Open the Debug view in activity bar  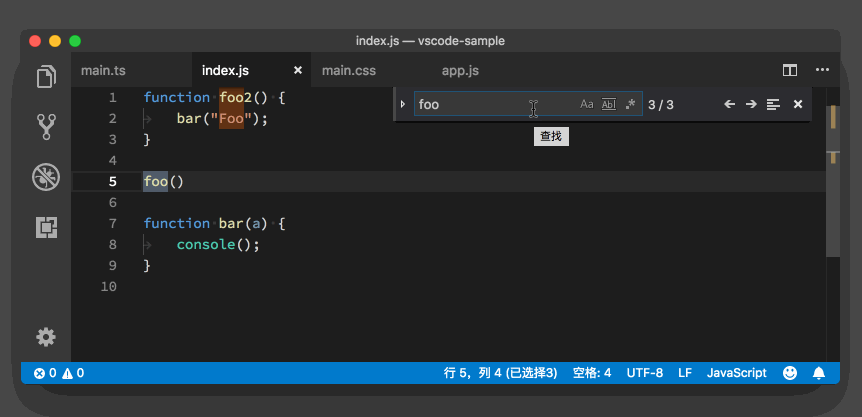point(46,177)
